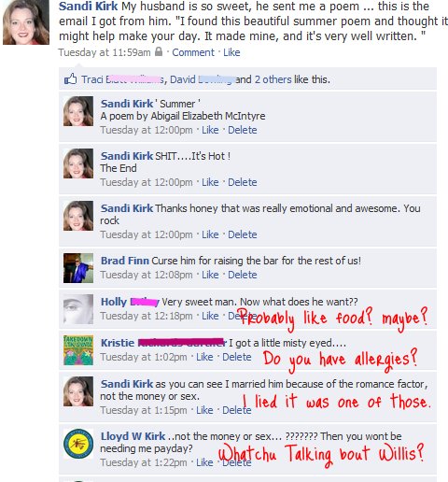This screenshot has width=448, height=482.
Task: Open Brad Finn's profile picture
Action: tap(78, 268)
